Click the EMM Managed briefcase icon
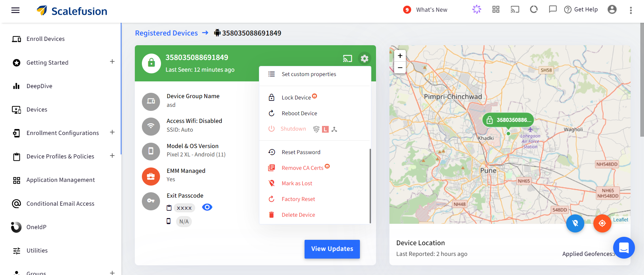Image resolution: width=644 pixels, height=275 pixels. tap(151, 176)
